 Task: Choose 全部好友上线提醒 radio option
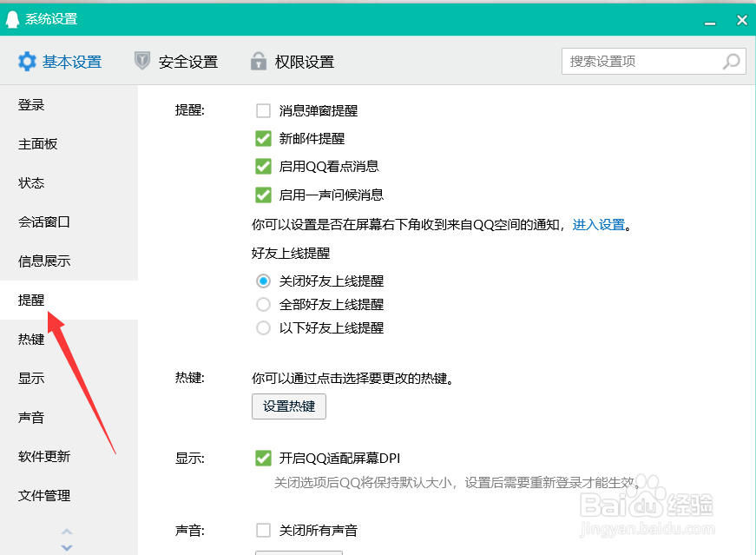click(263, 305)
